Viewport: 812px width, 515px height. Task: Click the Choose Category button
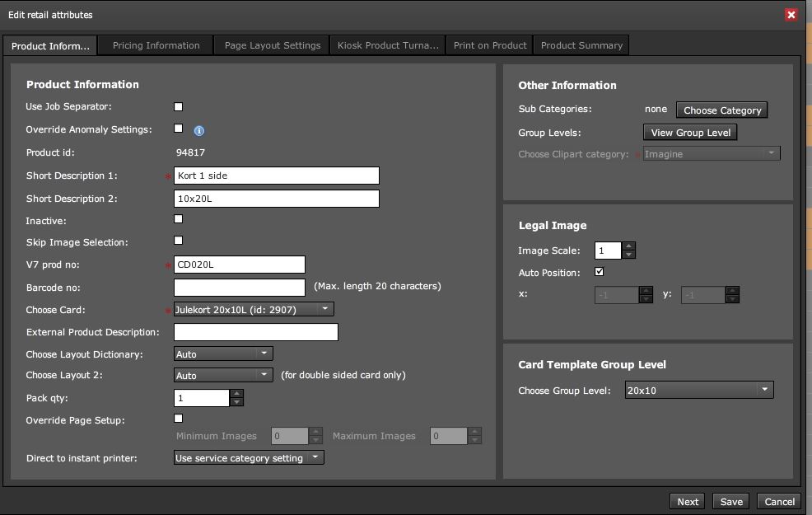click(x=722, y=110)
